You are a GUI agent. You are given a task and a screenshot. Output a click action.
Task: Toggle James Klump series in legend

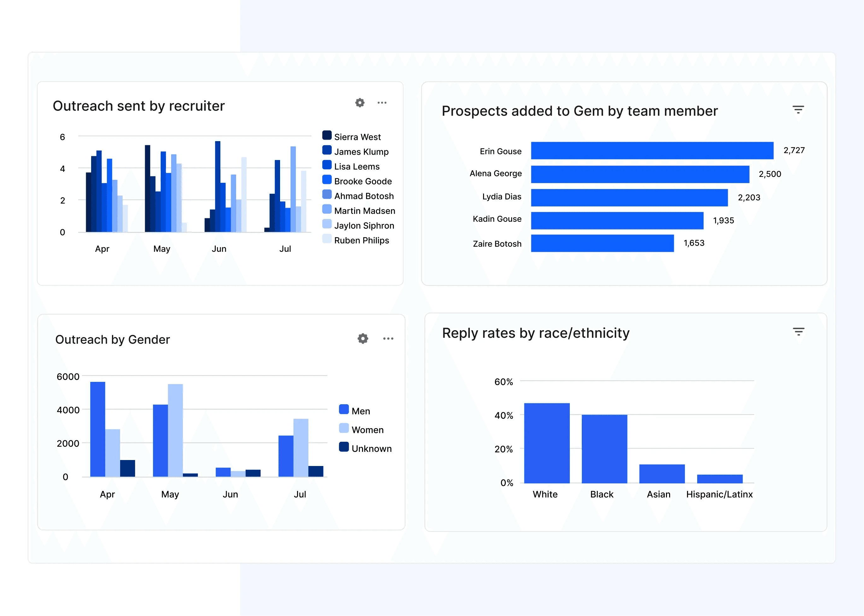[361, 152]
